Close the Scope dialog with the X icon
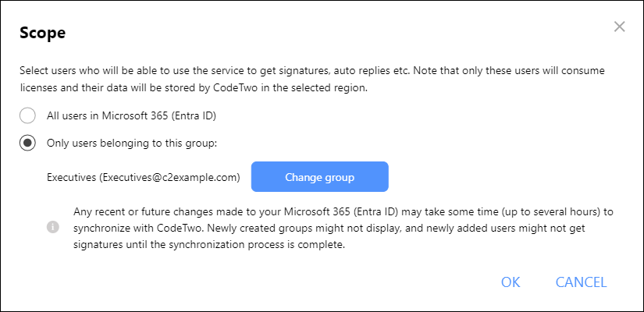This screenshot has height=312, width=644. click(x=619, y=27)
